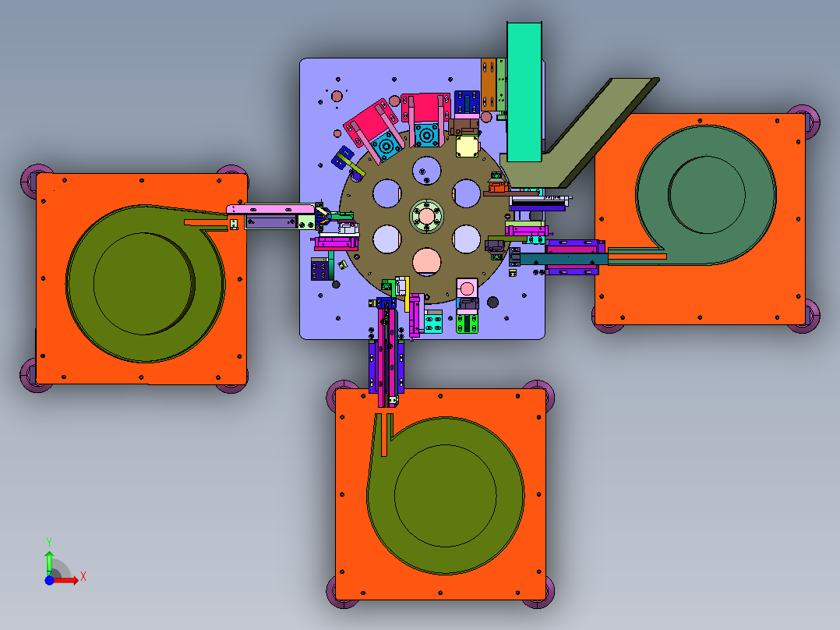Select the pink-filled hole on the rotary disc

[x=427, y=262]
